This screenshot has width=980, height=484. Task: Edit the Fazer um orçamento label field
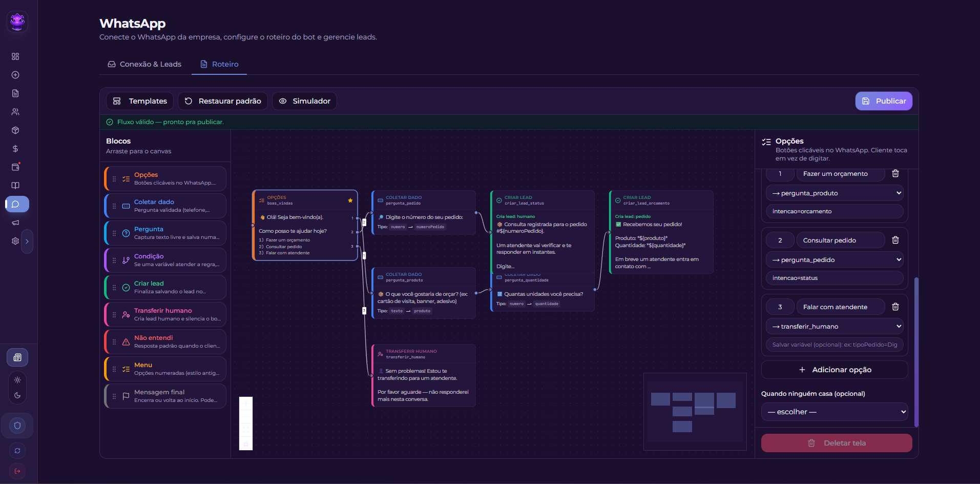841,174
